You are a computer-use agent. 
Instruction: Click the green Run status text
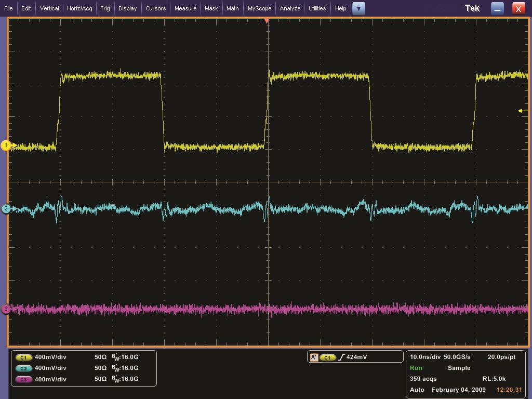[416, 368]
